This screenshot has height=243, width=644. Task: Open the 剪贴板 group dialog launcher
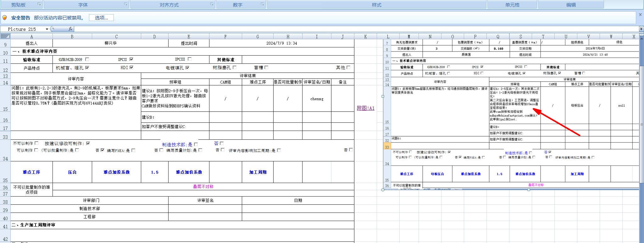tap(39, 4)
